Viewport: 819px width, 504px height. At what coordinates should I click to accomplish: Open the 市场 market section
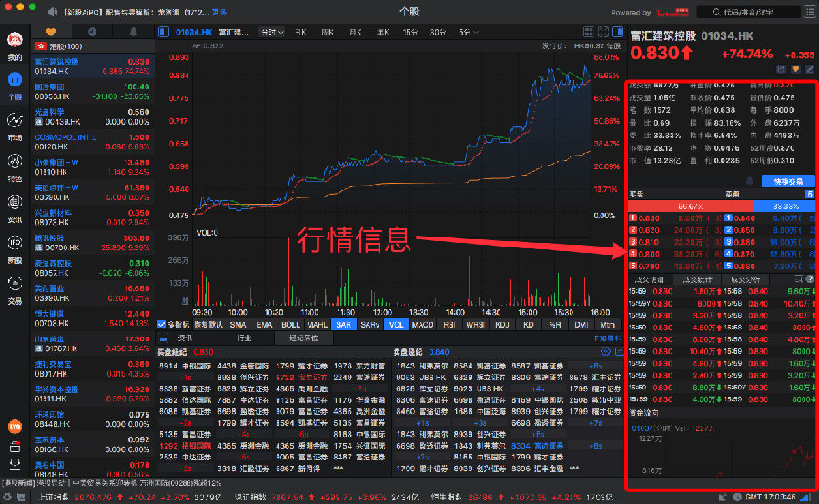click(15, 121)
